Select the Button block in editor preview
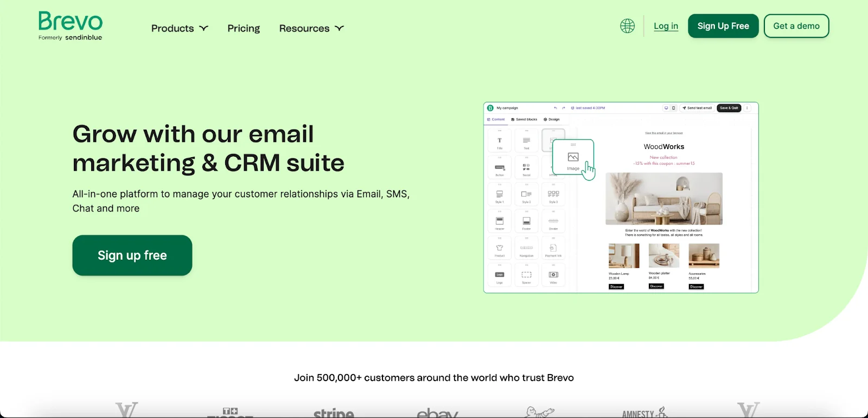Viewport: 868px width, 418px height. coord(500,168)
